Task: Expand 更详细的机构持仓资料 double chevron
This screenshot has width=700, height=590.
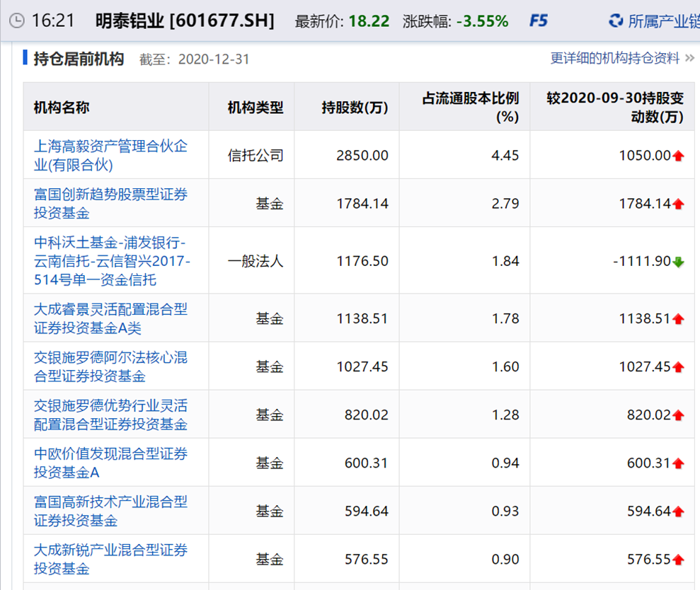Action: pyautogui.click(x=690, y=59)
